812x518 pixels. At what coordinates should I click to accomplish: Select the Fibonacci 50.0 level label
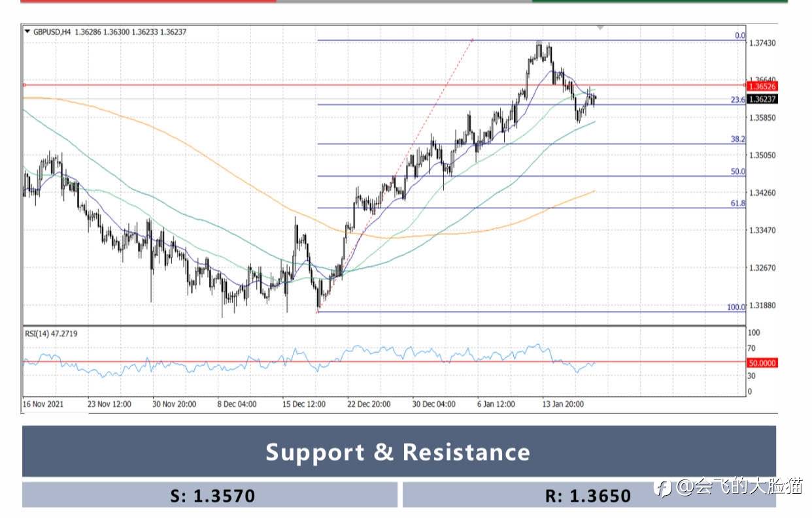pos(738,171)
